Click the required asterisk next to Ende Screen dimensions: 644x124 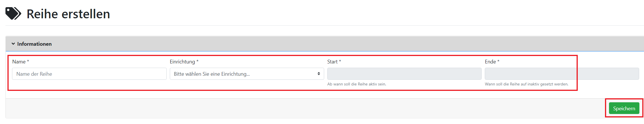tap(498, 61)
